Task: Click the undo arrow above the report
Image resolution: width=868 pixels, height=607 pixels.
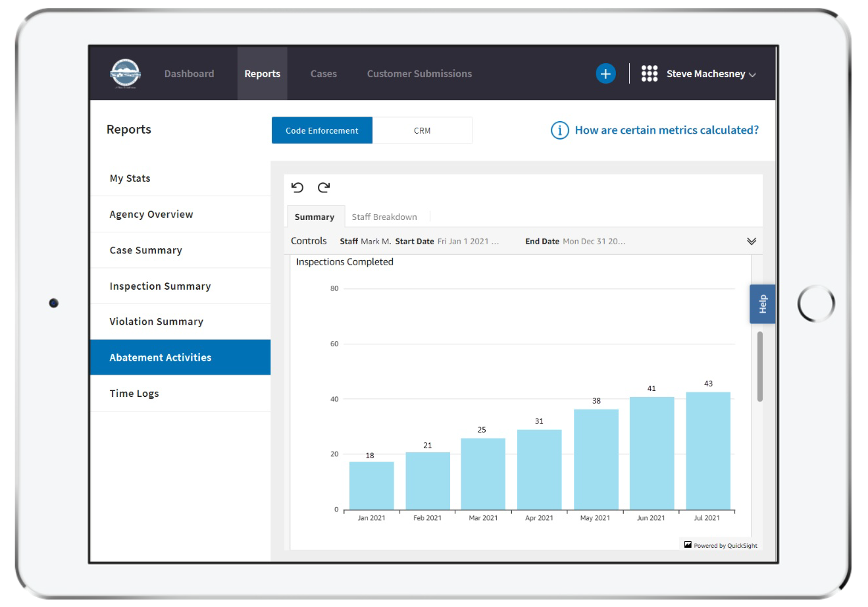Action: (x=296, y=188)
